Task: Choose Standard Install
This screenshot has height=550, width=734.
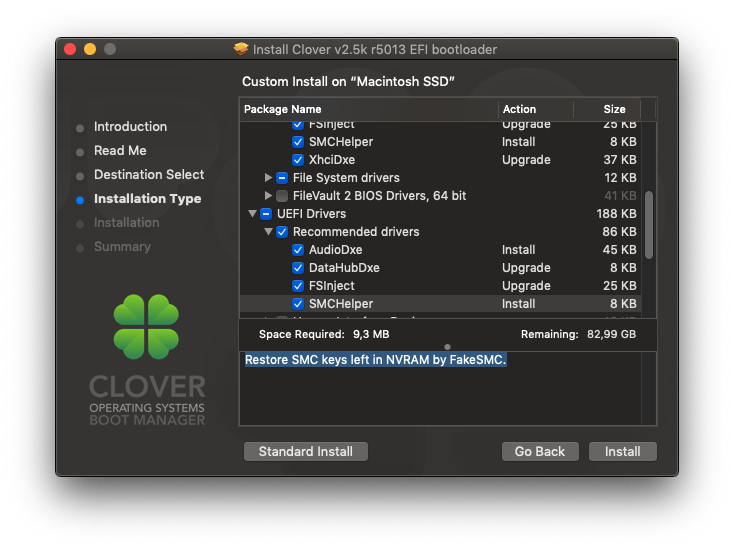Action: tap(306, 451)
